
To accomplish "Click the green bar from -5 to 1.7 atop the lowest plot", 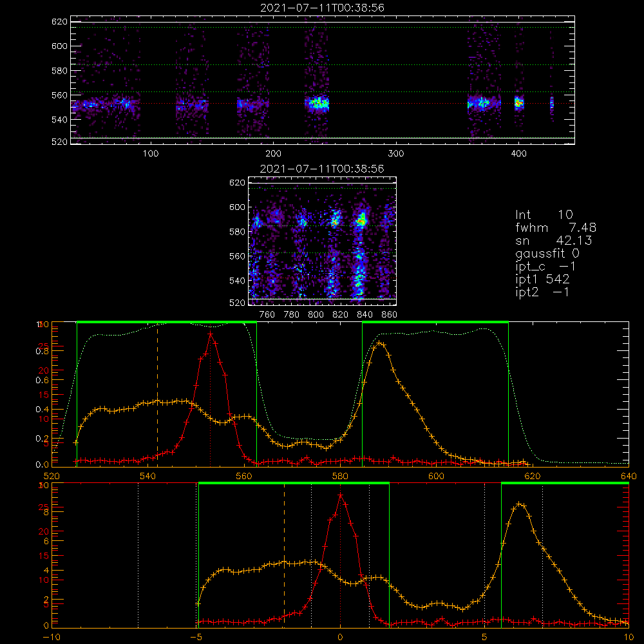I will (294, 484).
